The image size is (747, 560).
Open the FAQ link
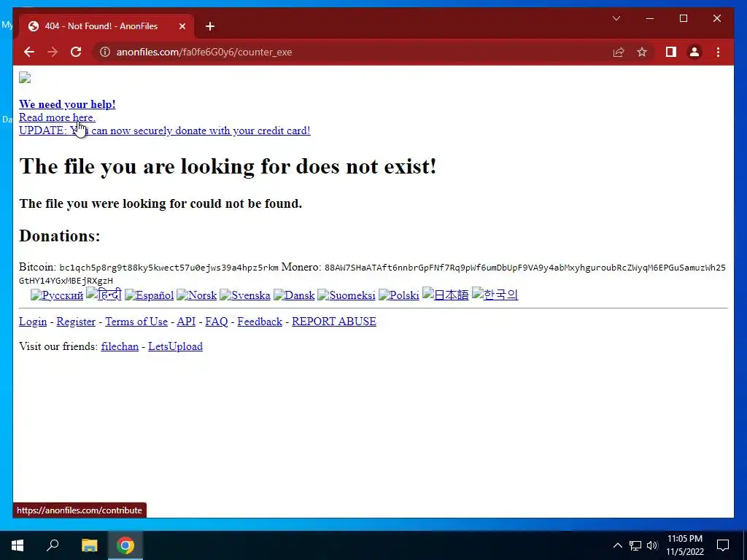(216, 322)
